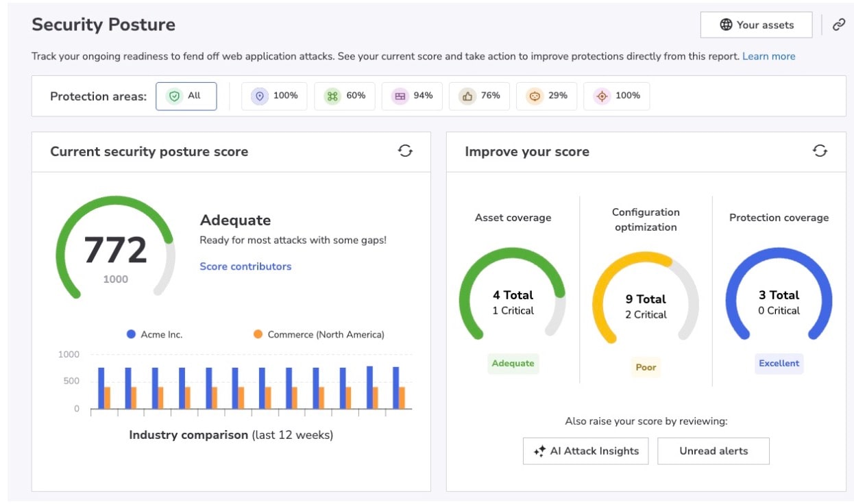Image resolution: width=854 pixels, height=504 pixels.
Task: Click the 0 Critical text in Protection coverage
Action: 779,311
